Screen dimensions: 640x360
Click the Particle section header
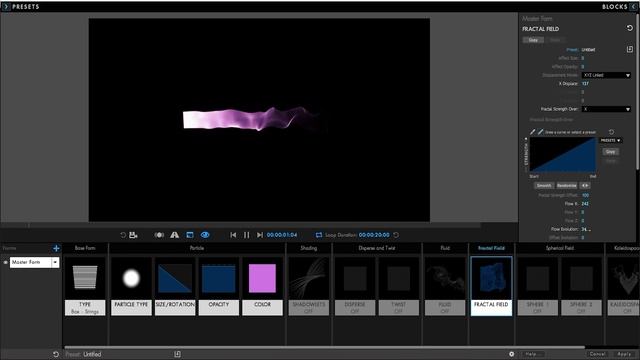tap(197, 248)
